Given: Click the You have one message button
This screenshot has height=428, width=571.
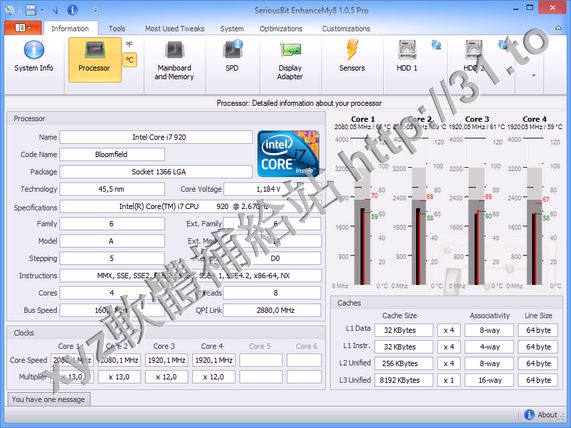Looking at the screenshot, I should (x=48, y=399).
